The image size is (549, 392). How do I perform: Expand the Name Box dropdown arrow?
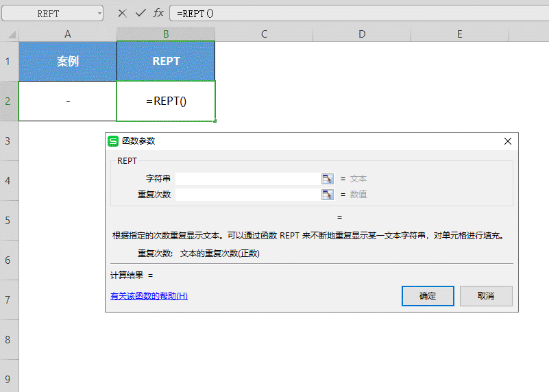tap(100, 14)
